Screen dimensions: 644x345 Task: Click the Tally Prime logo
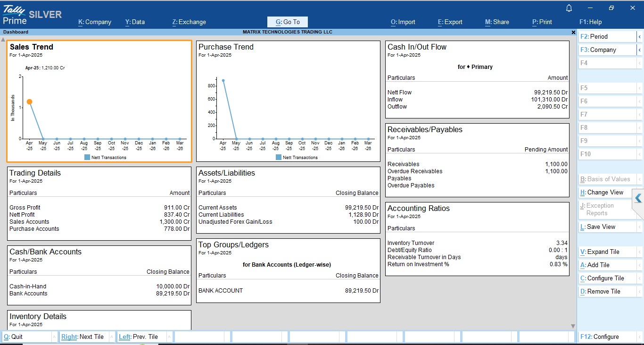pyautogui.click(x=15, y=15)
